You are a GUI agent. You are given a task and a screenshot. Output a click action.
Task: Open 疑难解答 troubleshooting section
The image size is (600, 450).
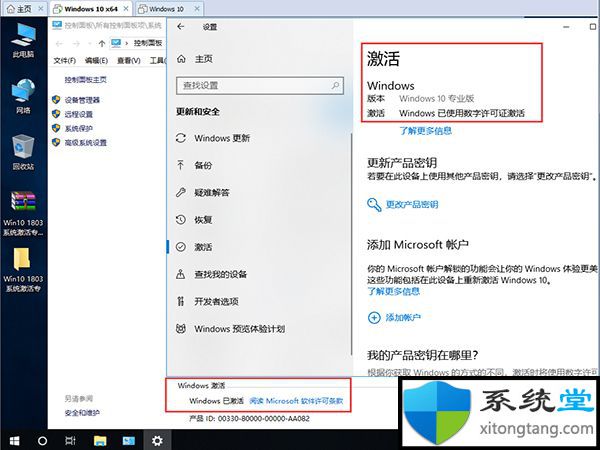coord(212,192)
